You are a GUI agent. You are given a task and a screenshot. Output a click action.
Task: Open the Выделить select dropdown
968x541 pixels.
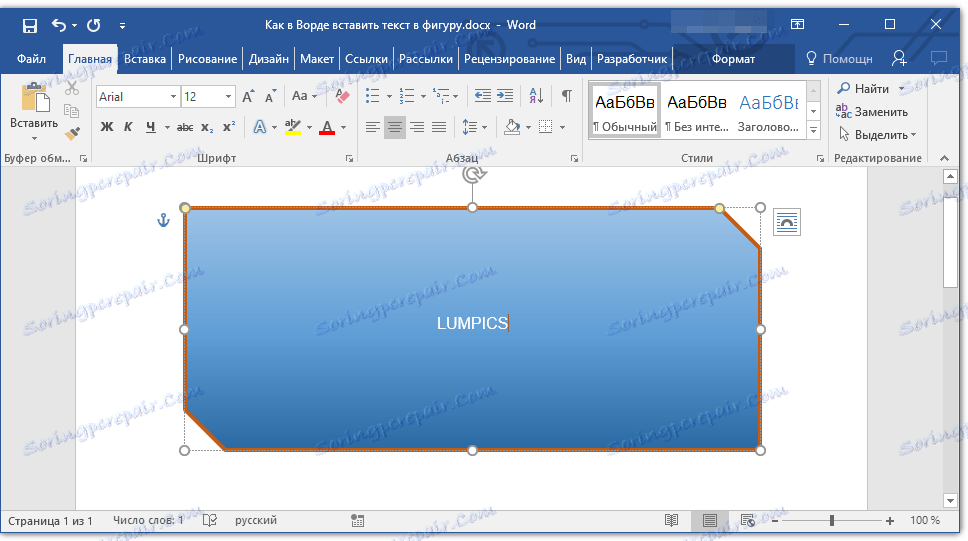[877, 135]
